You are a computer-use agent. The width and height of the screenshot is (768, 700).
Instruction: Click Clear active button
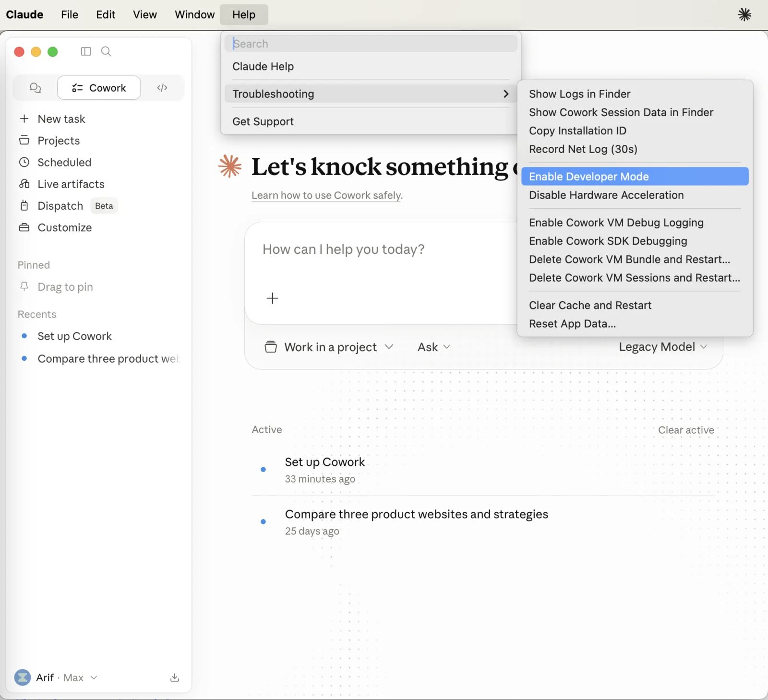686,430
